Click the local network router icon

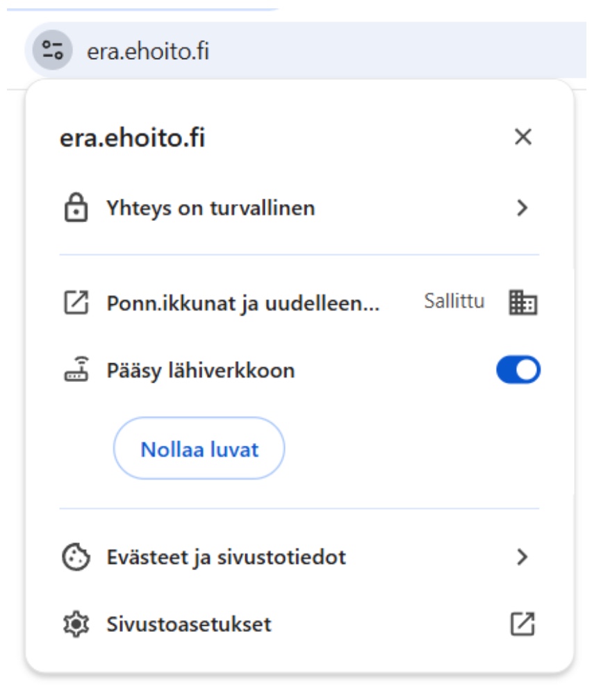pyautogui.click(x=75, y=370)
